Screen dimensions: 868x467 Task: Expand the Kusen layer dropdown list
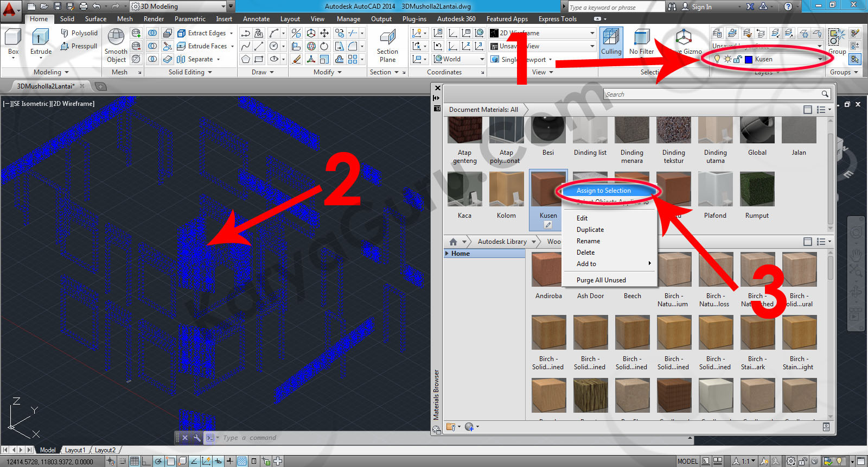click(820, 59)
